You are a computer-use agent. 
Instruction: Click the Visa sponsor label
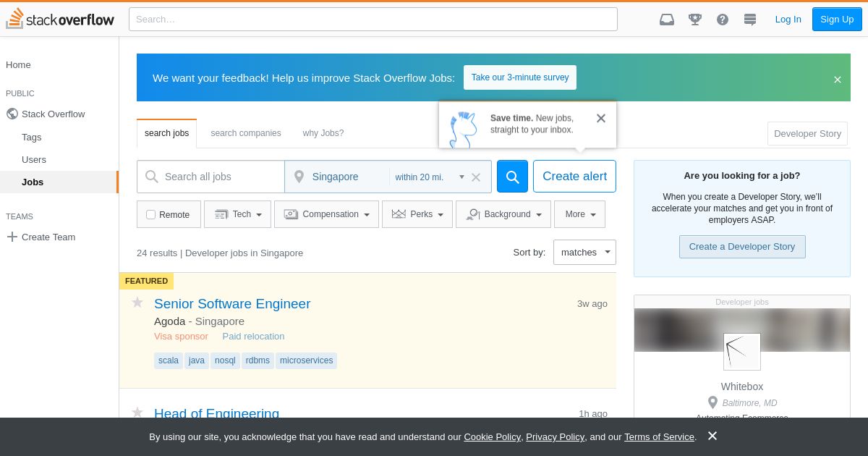pyautogui.click(x=181, y=337)
